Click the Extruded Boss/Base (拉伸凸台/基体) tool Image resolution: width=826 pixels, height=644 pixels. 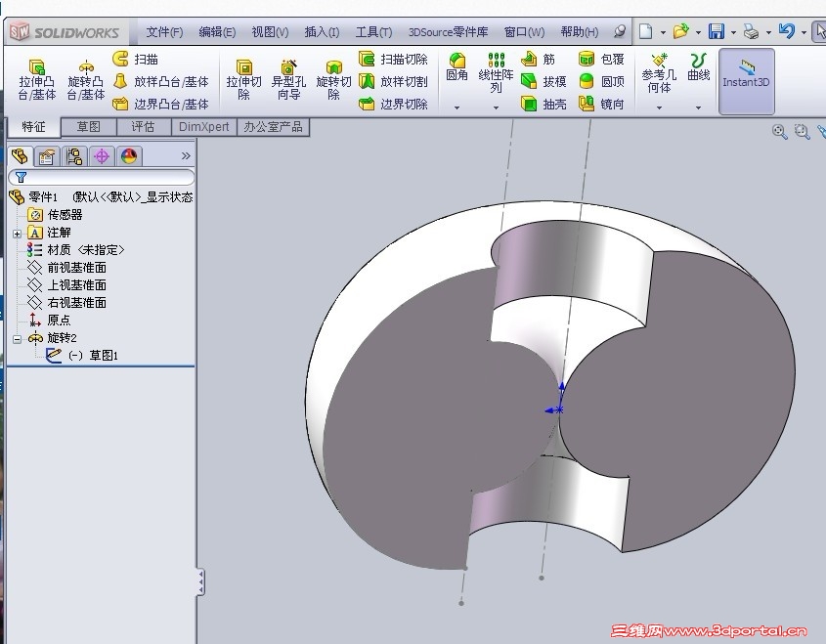(x=36, y=80)
